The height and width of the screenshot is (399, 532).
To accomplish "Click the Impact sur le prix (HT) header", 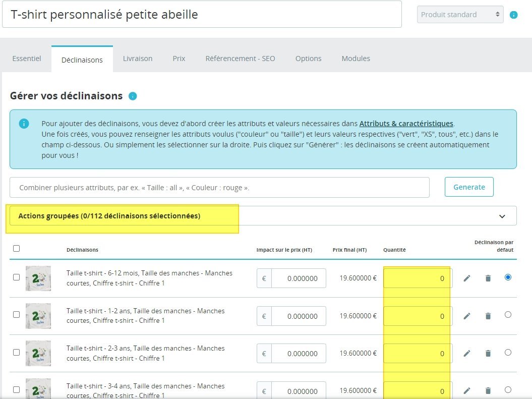I will pos(284,250).
